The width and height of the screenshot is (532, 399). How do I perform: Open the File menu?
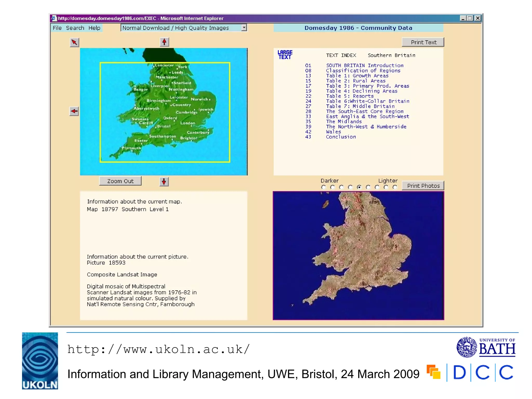pos(57,28)
